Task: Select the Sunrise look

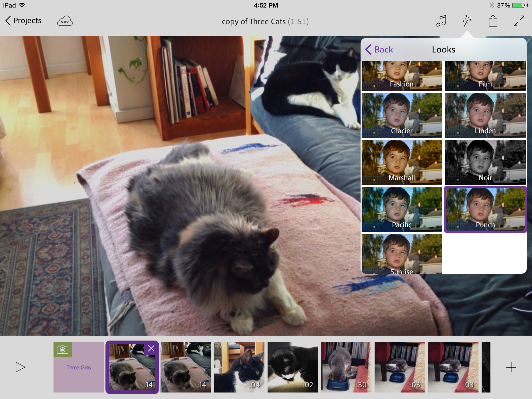Action: pyautogui.click(x=402, y=254)
